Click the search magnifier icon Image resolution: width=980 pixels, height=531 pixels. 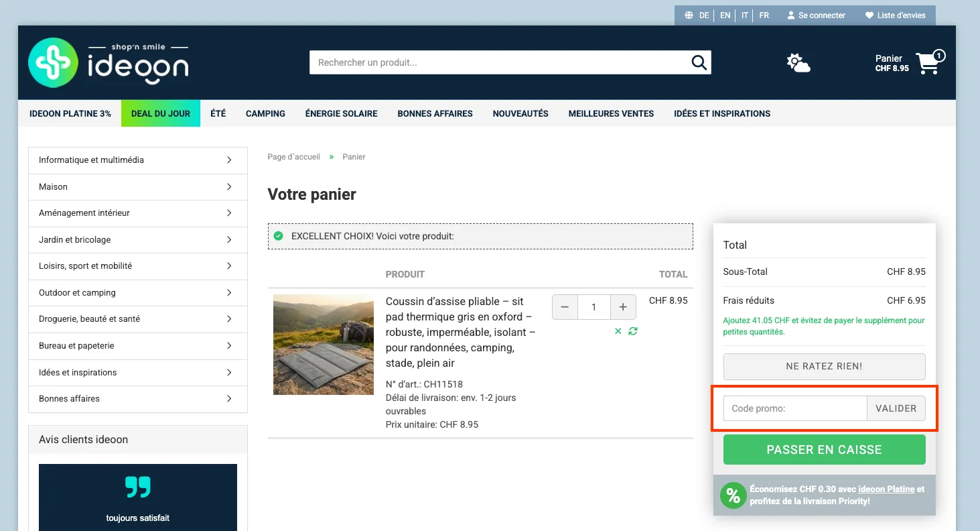click(699, 62)
